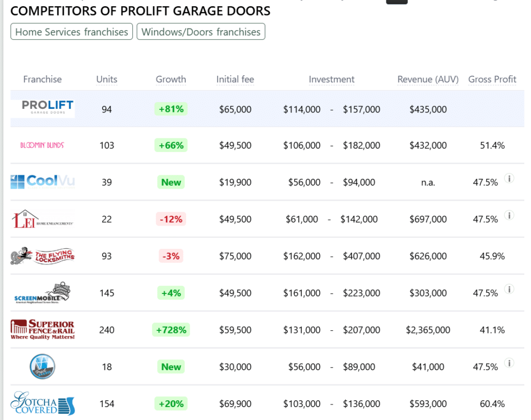Sort by Gross Profit column header

point(492,79)
